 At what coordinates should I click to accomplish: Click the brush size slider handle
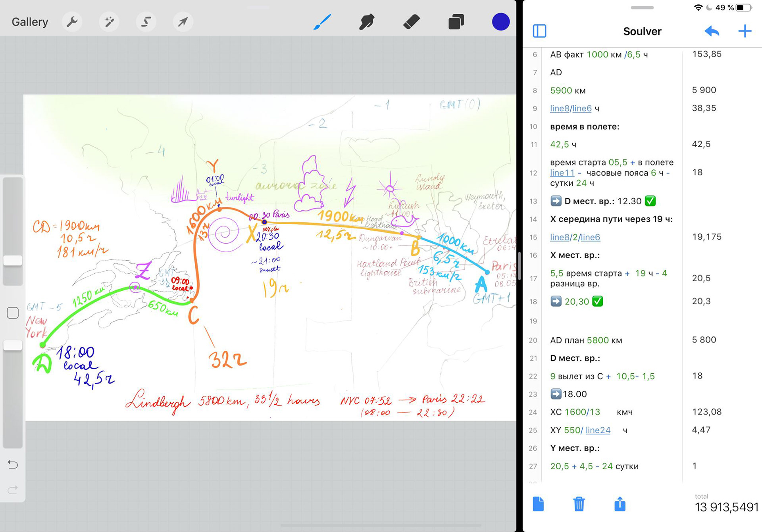[x=13, y=261]
